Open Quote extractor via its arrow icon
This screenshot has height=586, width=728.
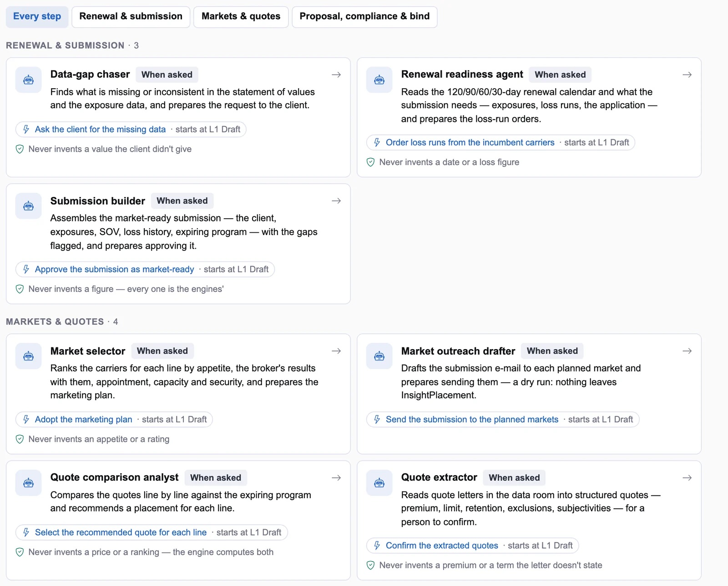(x=687, y=478)
